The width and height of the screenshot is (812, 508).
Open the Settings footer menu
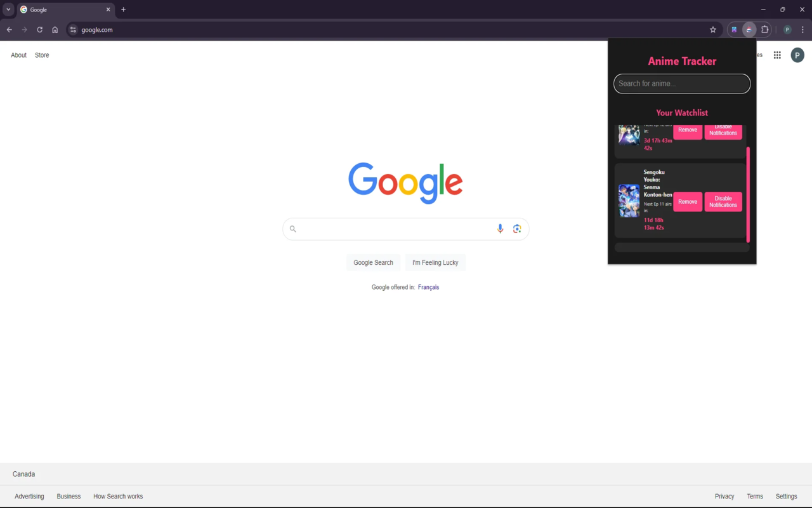tap(787, 497)
